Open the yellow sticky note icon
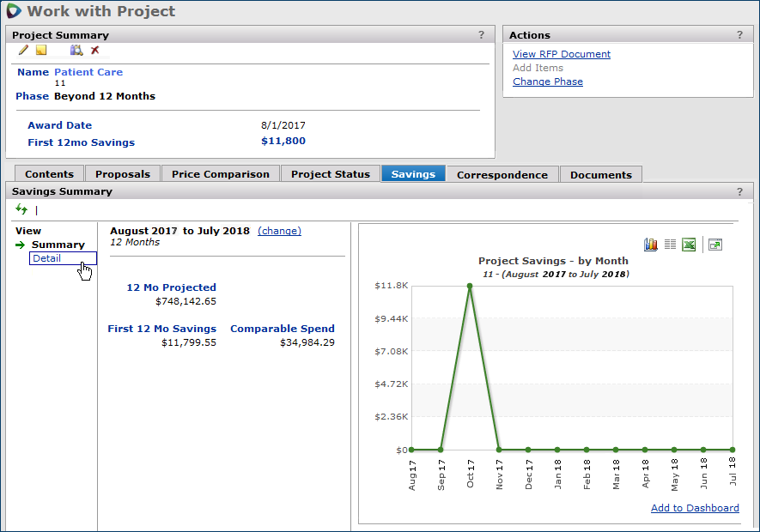 tap(41, 51)
